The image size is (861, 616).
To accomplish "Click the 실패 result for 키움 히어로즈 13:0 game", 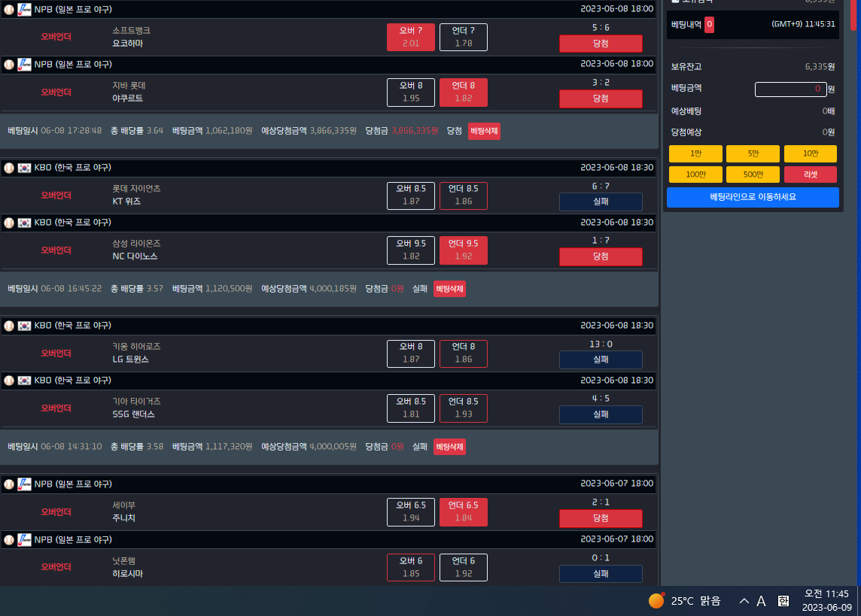I will point(601,360).
